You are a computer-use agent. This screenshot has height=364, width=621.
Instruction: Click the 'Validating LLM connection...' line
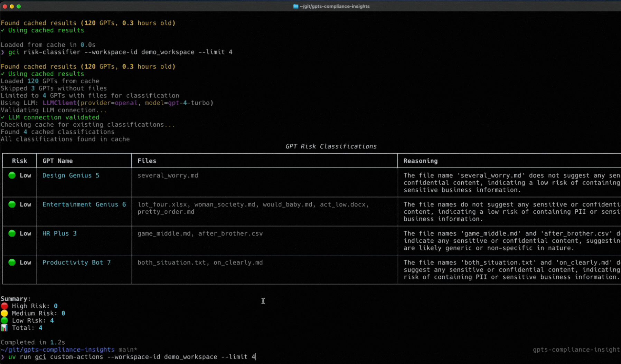click(54, 110)
